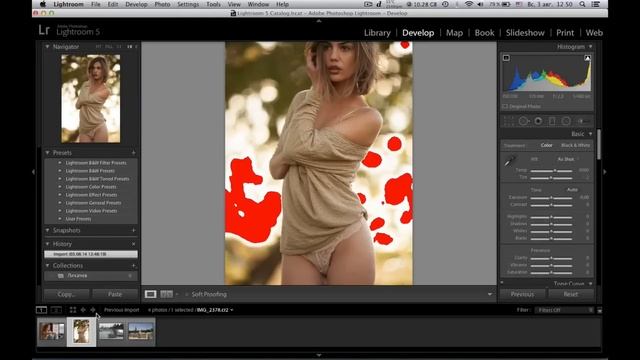Open Wi-Fi status in menu bar
The height and width of the screenshot is (360, 640).
(x=469, y=4)
